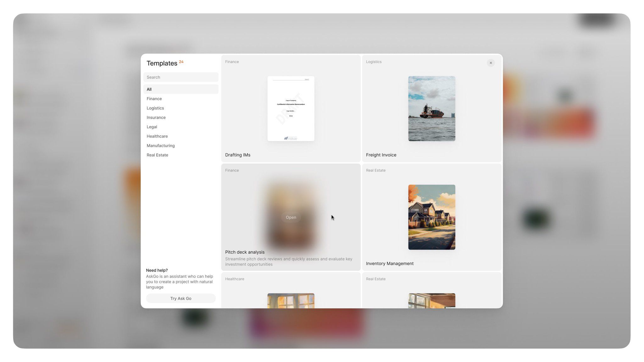Open the Pitch deck analysis template
This screenshot has width=644, height=362.
(x=291, y=217)
